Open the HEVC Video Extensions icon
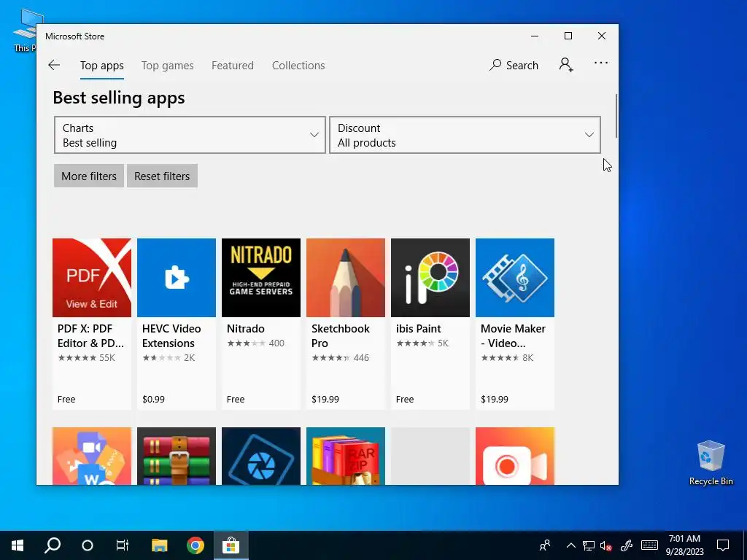 (x=177, y=278)
